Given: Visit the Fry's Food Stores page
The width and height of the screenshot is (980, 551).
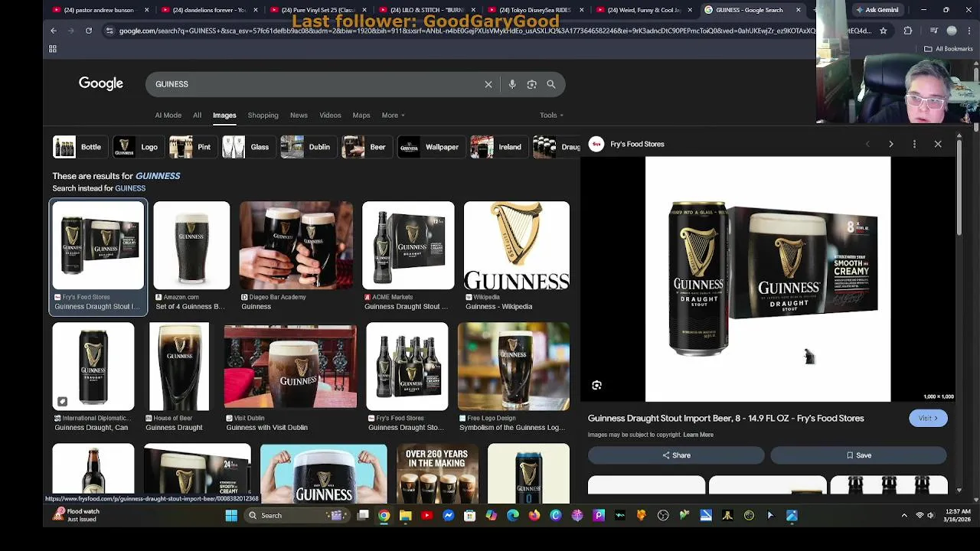Looking at the screenshot, I should tap(928, 418).
